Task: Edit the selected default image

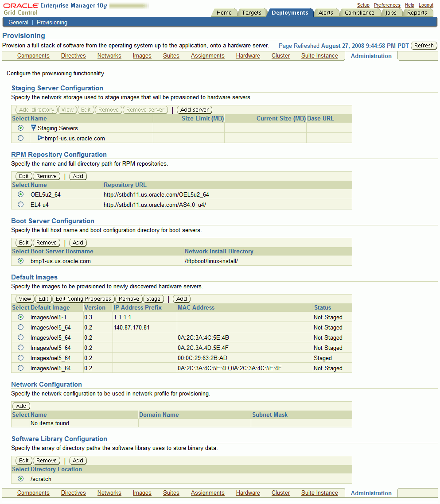Action: point(43,299)
